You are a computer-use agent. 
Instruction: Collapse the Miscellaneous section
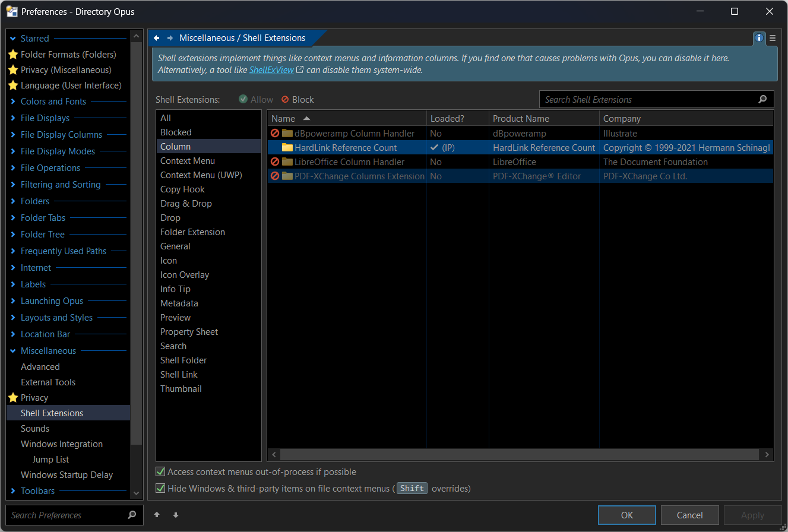pos(13,351)
